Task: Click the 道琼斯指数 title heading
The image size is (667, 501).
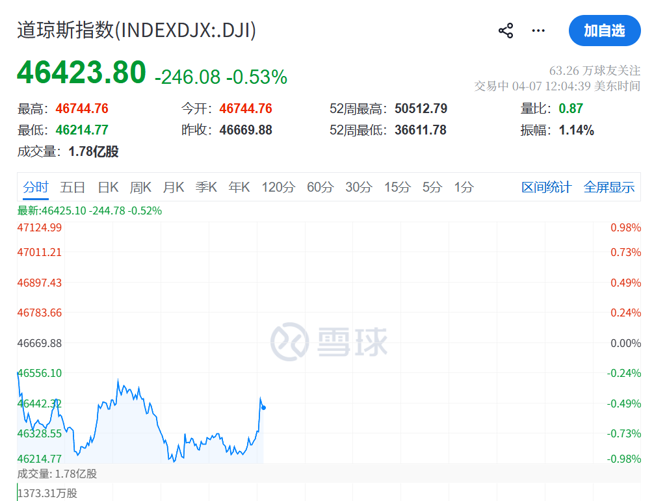Action: click(136, 30)
